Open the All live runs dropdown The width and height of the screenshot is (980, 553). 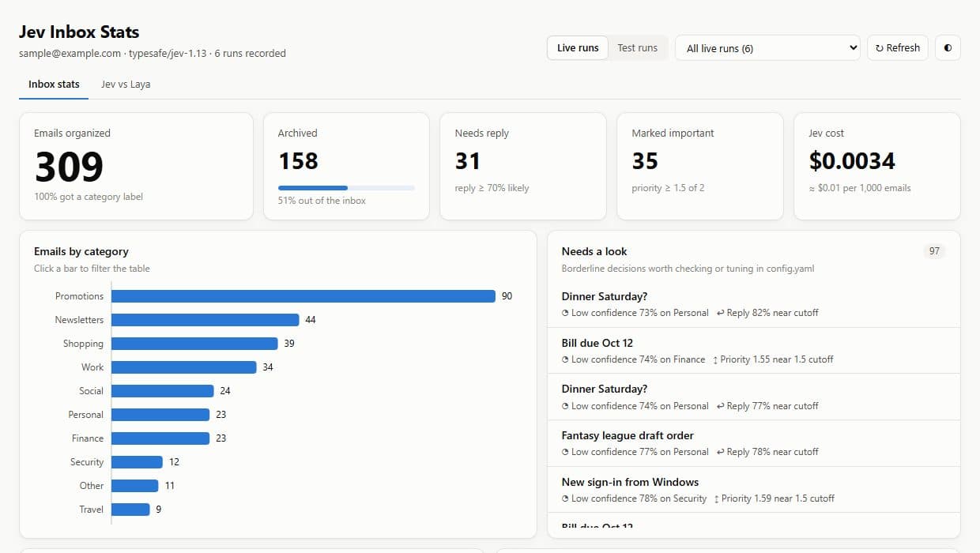pos(767,47)
